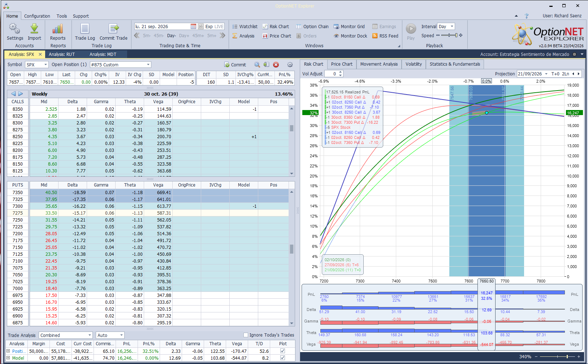The width and height of the screenshot is (588, 364).
Task: Toggle the T+0 projection line
Action: (555, 74)
